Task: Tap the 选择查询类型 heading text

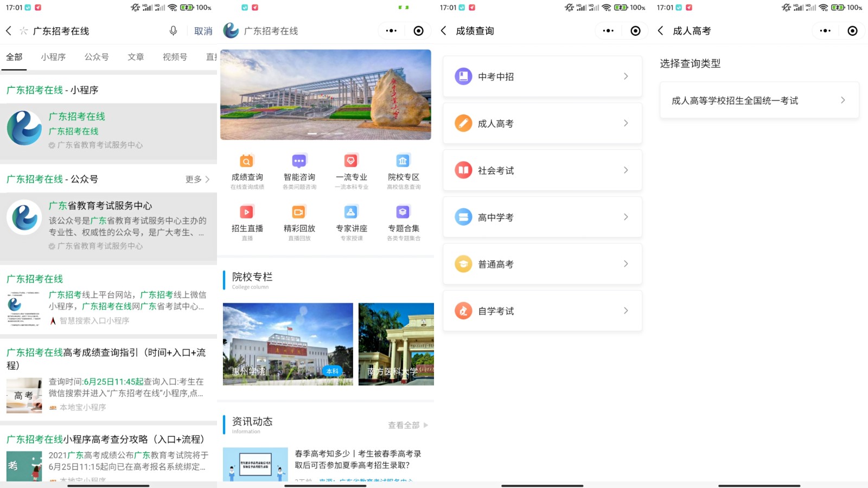Action: pyautogui.click(x=690, y=63)
